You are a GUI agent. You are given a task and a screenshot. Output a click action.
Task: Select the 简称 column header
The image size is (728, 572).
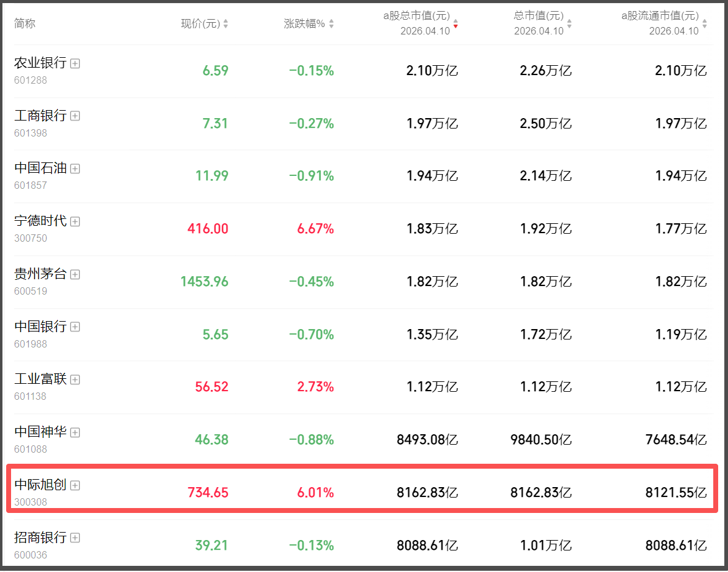click(25, 24)
